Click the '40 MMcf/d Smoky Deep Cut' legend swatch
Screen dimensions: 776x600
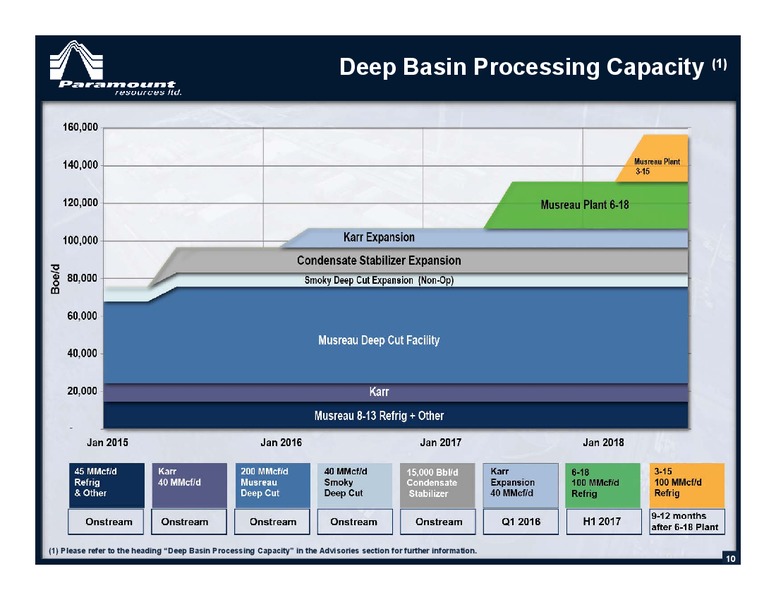355,485
